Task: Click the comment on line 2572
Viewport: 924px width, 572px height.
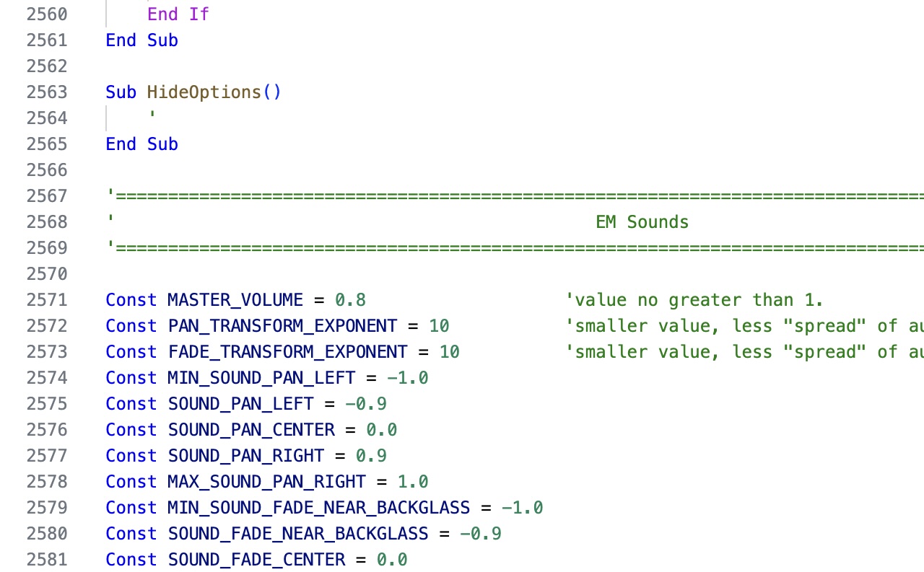Action: coord(744,326)
